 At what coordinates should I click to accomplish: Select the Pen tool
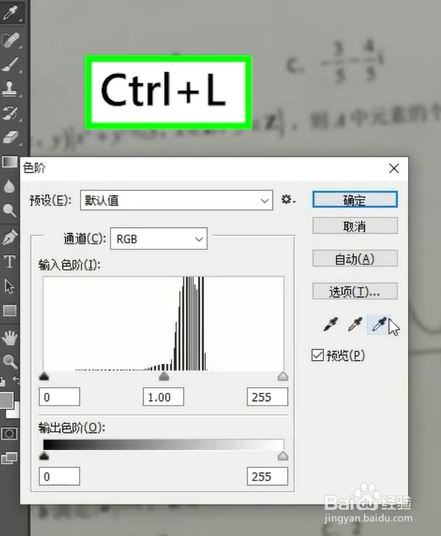point(10,237)
